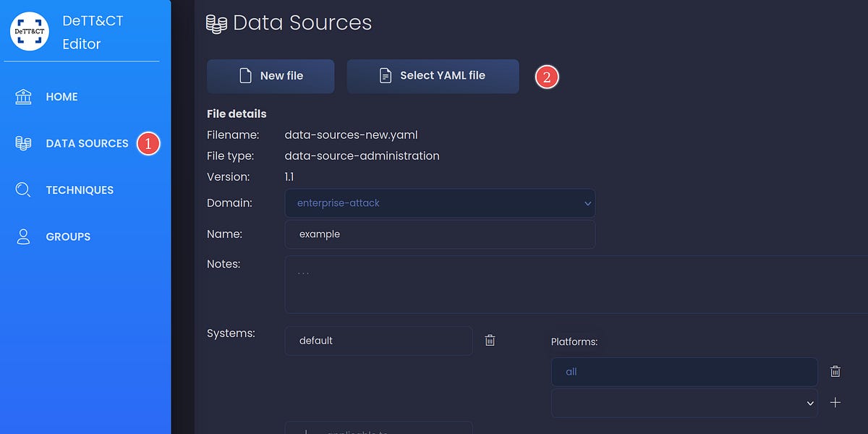Open the empty platform selection dropdown
The height and width of the screenshot is (434, 868).
(x=684, y=403)
